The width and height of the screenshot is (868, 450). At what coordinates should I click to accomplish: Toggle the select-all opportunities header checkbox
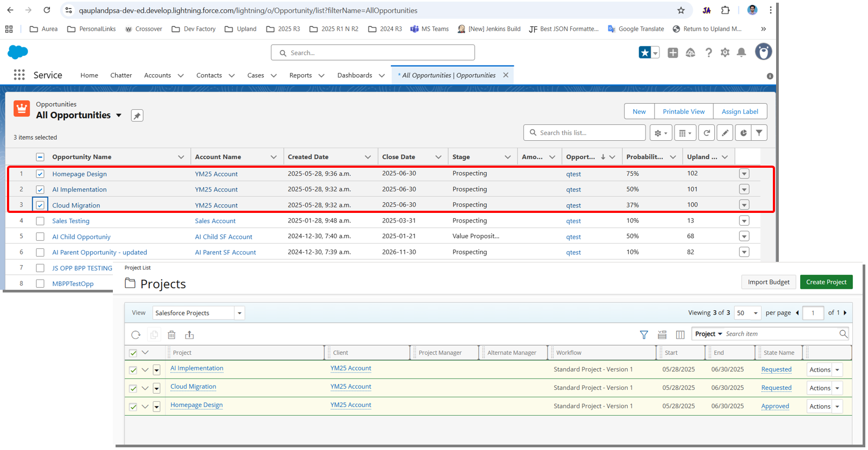click(x=40, y=157)
